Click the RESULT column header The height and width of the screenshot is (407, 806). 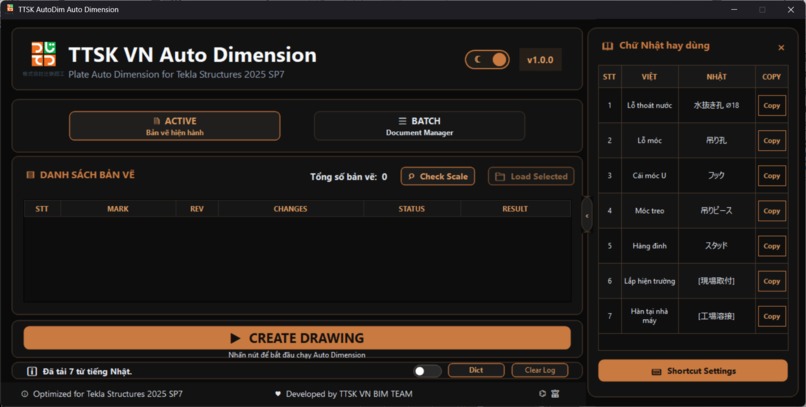coord(515,209)
